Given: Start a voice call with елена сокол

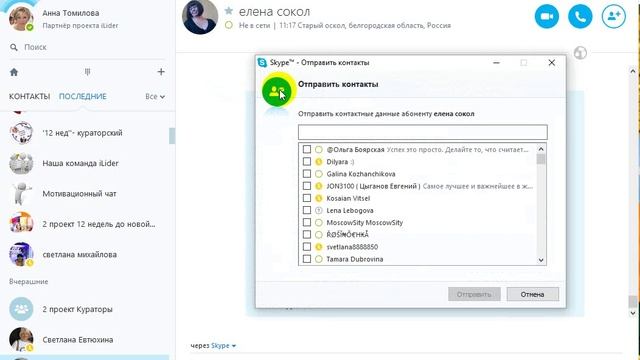Looking at the screenshot, I should coord(580,16).
